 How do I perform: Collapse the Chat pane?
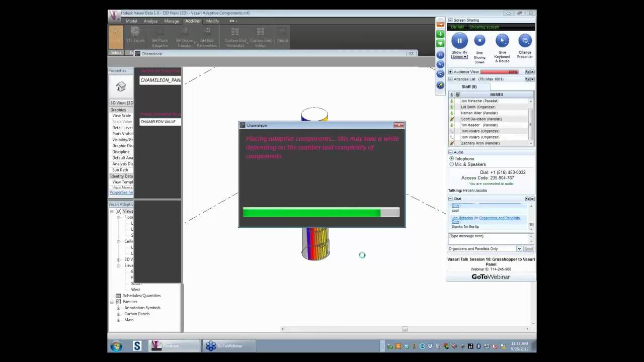(x=450, y=199)
